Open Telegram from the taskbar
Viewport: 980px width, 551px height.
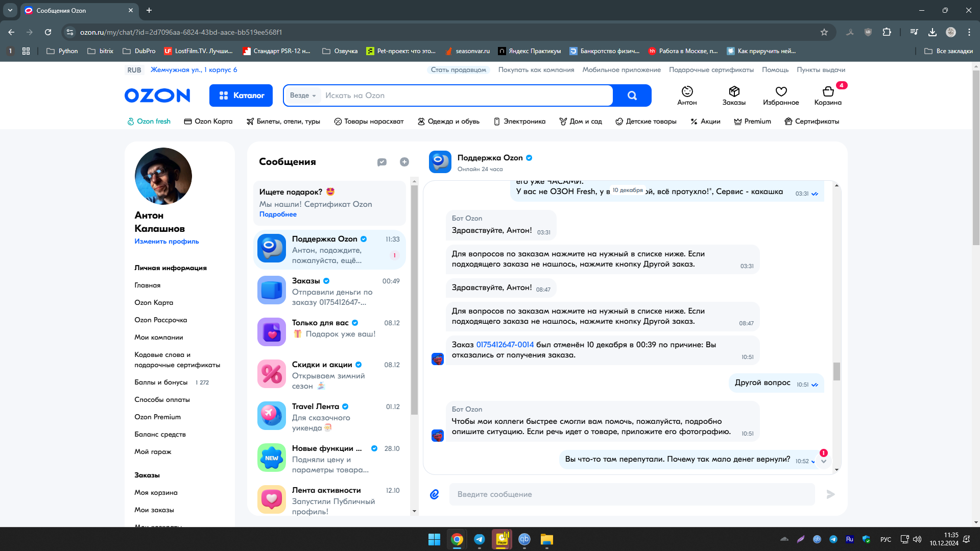[480, 539]
